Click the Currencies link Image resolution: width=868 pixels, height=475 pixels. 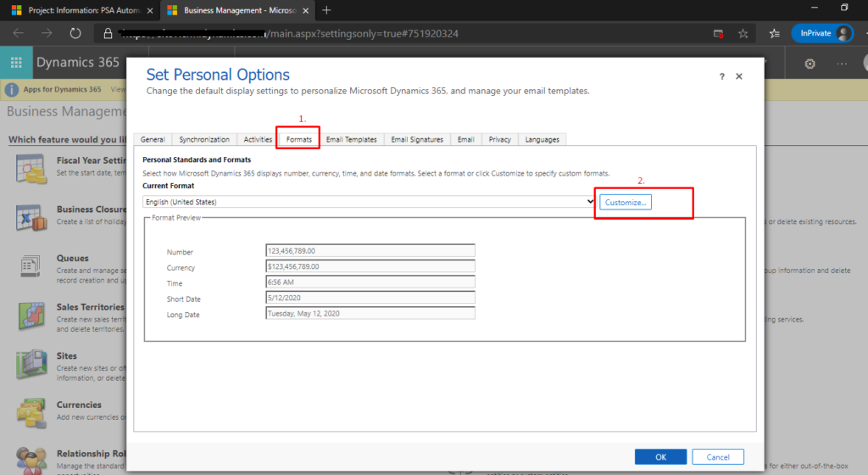tap(79, 405)
